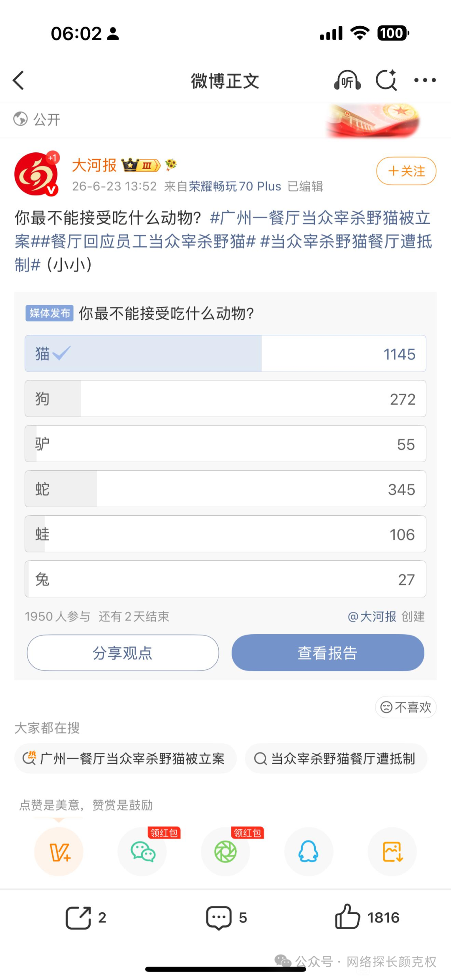Like the post with thumbs-up icon
The width and height of the screenshot is (451, 980).
(x=347, y=917)
